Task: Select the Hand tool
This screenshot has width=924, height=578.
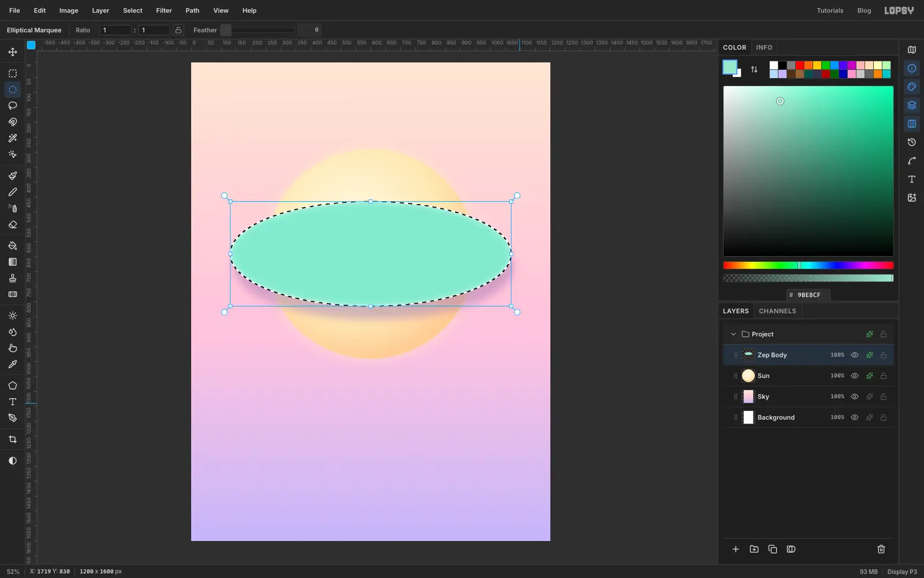Action: tap(13, 348)
